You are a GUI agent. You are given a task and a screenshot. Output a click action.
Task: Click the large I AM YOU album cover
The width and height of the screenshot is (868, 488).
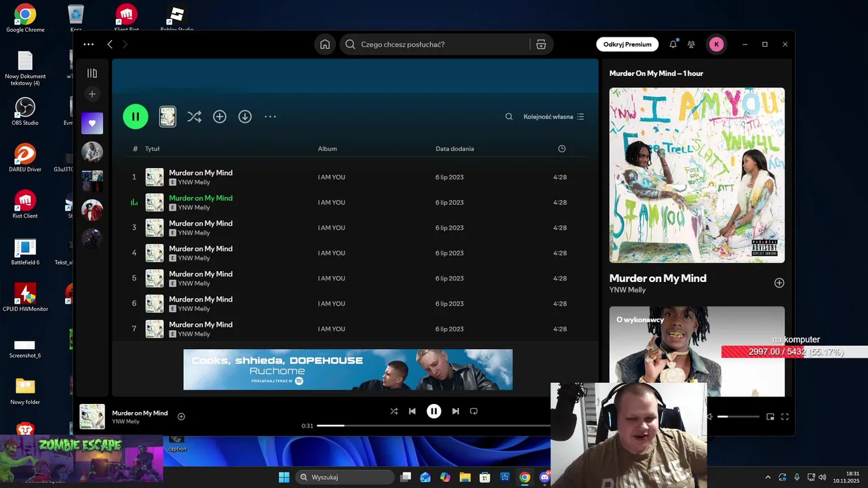pyautogui.click(x=697, y=175)
